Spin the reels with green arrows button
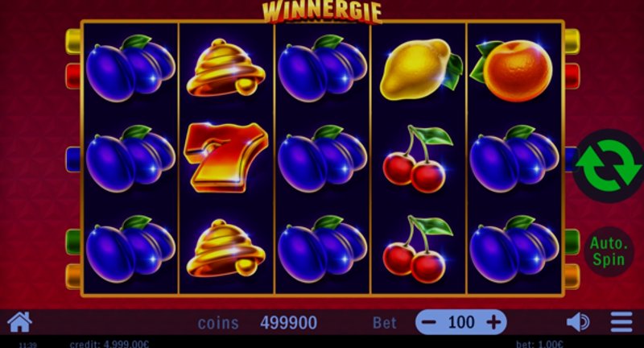 [x=609, y=166]
